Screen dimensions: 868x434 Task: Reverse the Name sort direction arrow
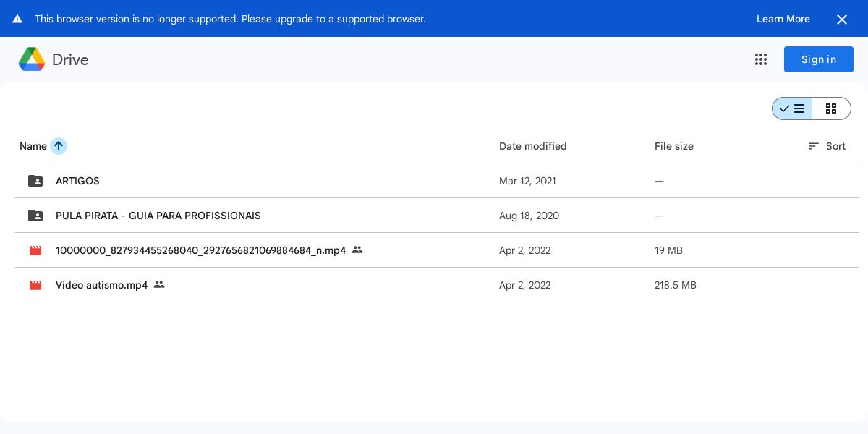pos(59,146)
